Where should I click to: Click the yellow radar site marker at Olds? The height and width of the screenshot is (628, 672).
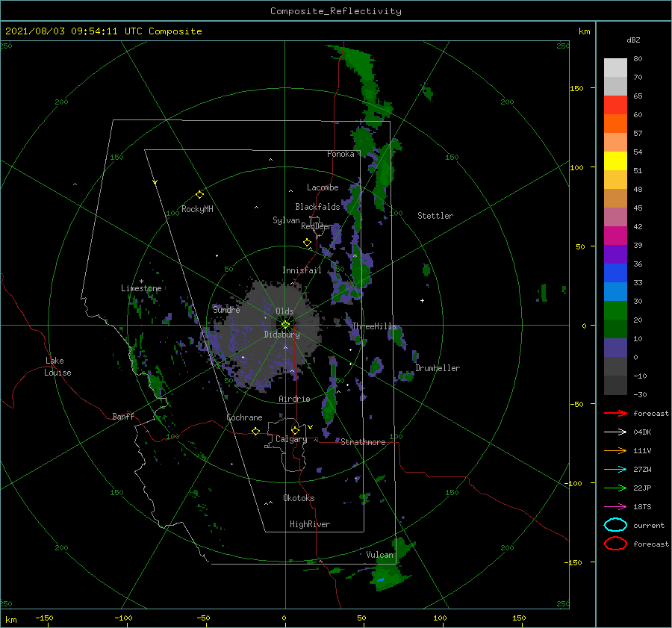click(x=285, y=325)
